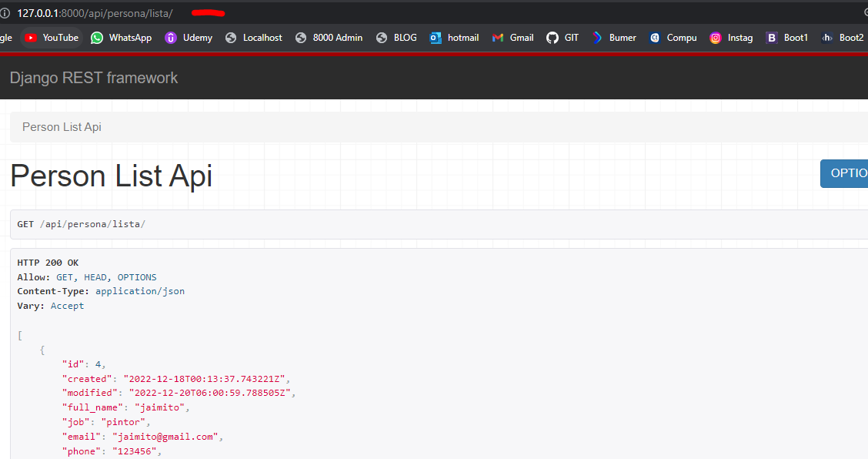The image size is (868, 459).
Task: Open the 8000 Admin bookmark
Action: (x=329, y=38)
